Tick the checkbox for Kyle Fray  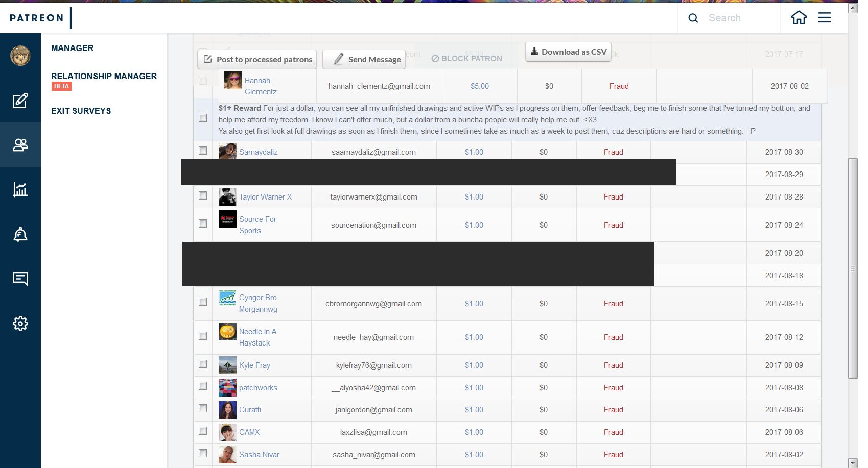[203, 364]
